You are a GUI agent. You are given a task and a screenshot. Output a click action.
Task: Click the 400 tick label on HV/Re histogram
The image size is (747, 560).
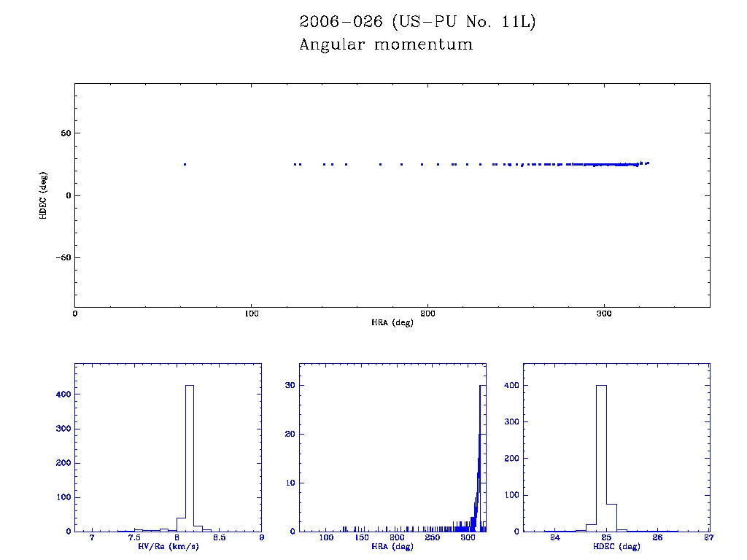coord(61,394)
